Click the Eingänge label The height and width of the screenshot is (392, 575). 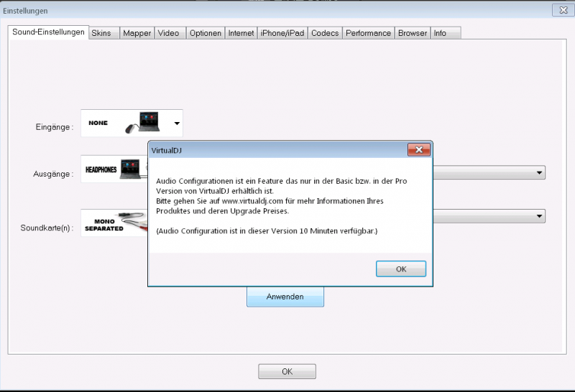(55, 127)
